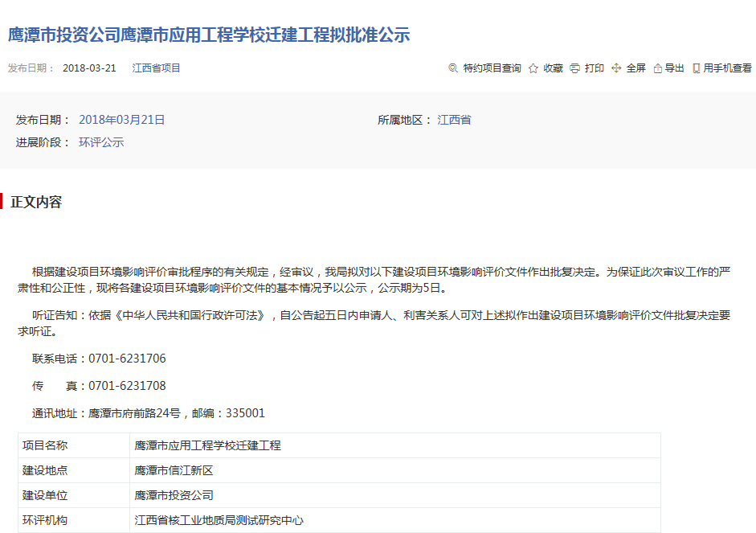Click the 听证告知 paragraph

(374, 323)
